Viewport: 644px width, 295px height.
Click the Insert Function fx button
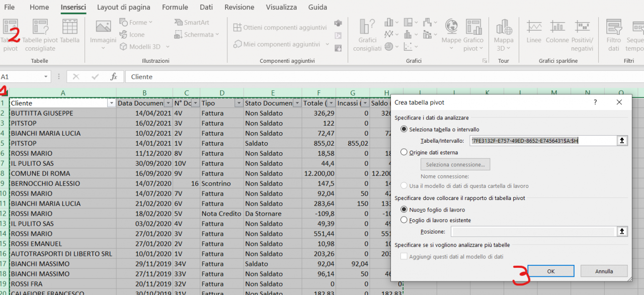114,77
